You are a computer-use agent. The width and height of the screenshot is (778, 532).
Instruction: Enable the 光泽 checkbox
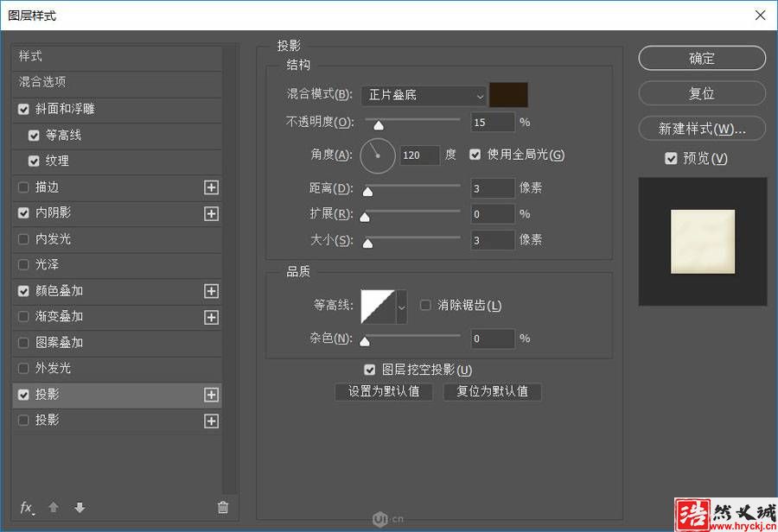(23, 265)
